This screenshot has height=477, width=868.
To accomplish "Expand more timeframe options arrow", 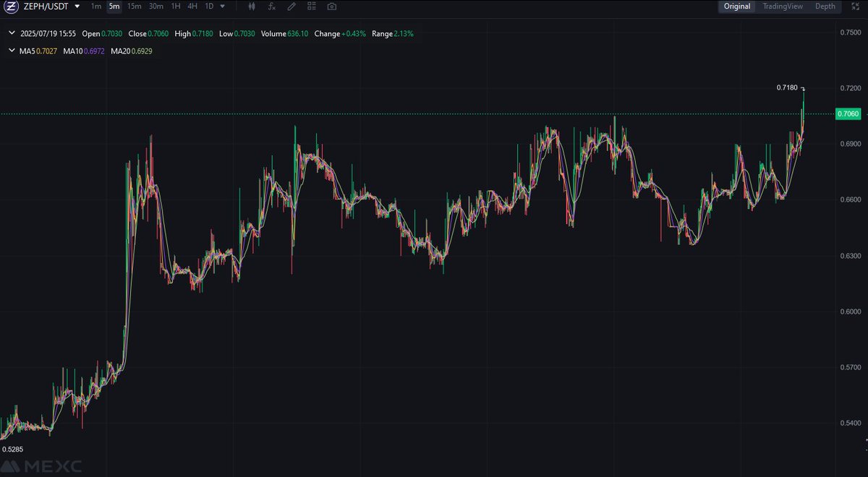I will tap(222, 7).
